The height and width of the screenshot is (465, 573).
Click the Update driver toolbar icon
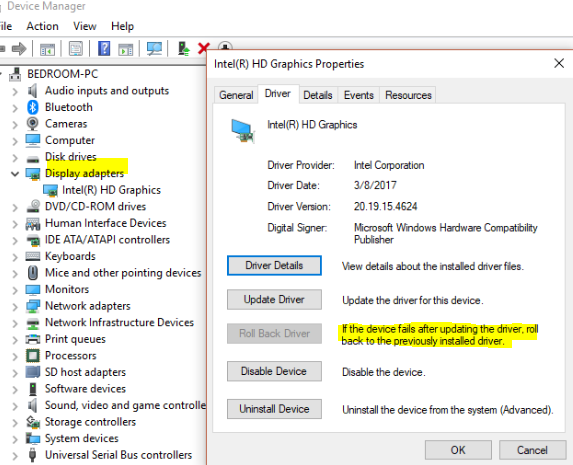coord(183,48)
